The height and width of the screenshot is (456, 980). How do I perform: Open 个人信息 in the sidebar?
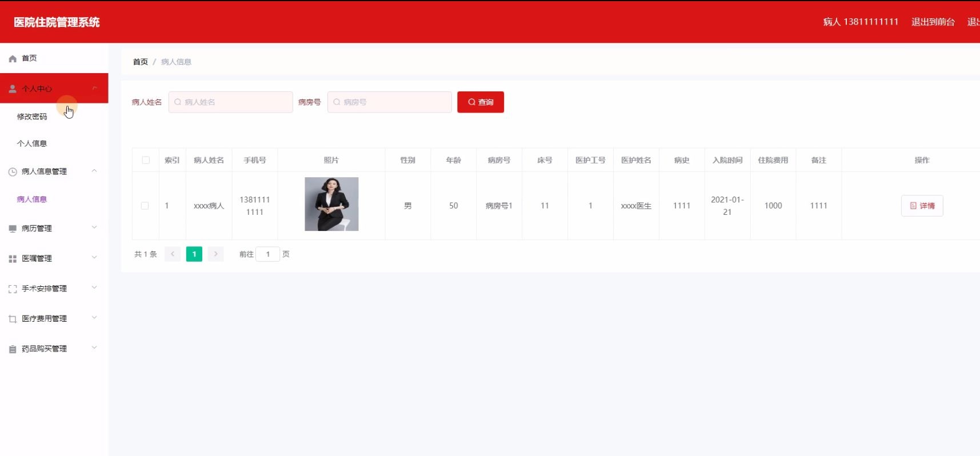click(54, 143)
